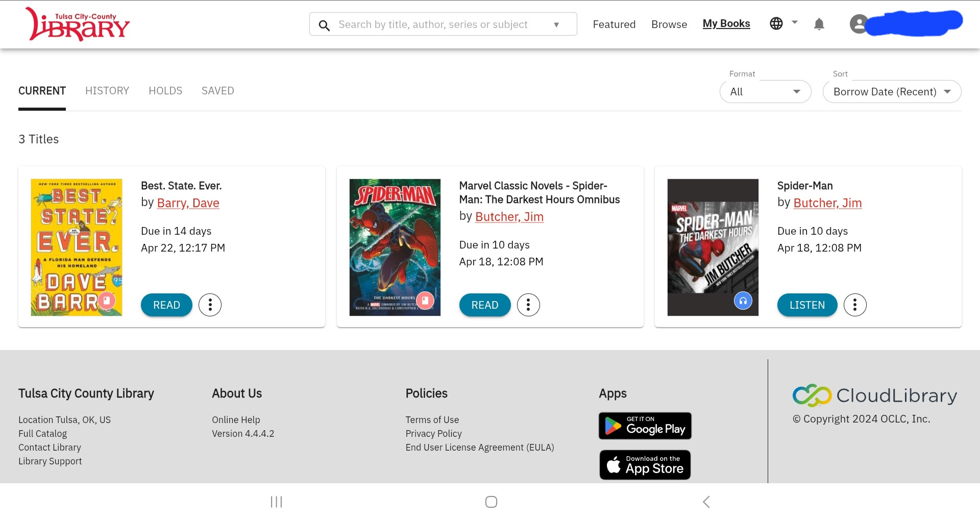
Task: Open the Sort Borrow Date dropdown
Action: tap(892, 92)
